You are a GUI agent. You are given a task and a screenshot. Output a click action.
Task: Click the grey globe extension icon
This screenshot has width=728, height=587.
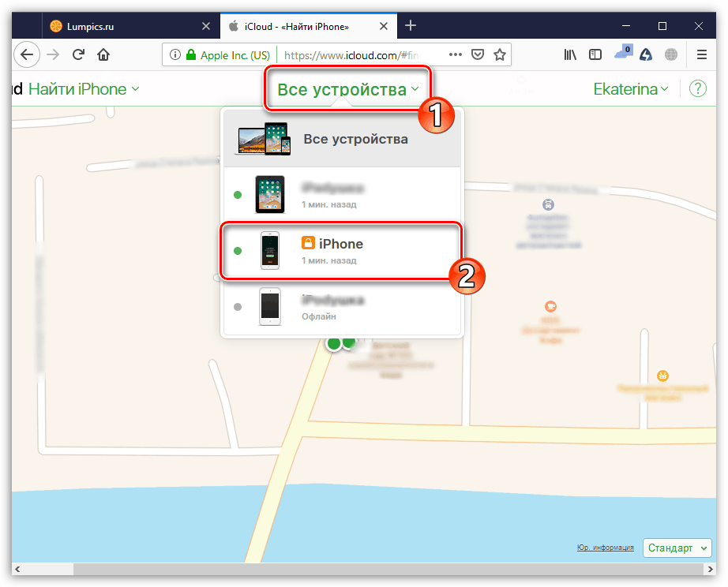click(x=671, y=54)
